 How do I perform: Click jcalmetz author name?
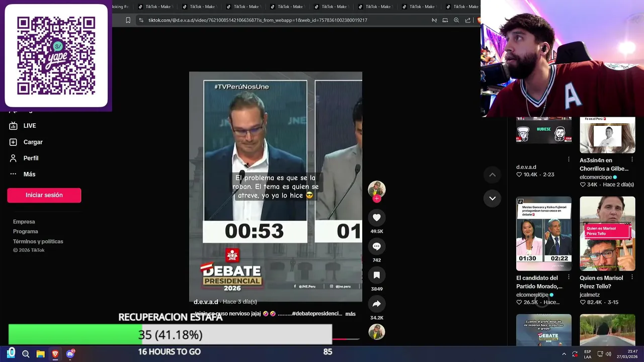pyautogui.click(x=590, y=295)
